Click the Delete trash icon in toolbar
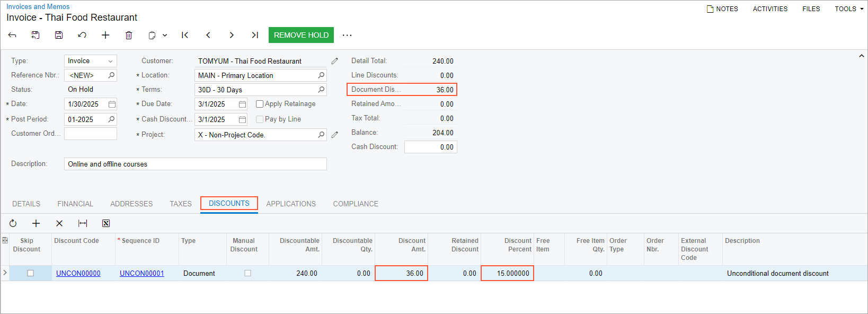868x314 pixels. coord(129,35)
